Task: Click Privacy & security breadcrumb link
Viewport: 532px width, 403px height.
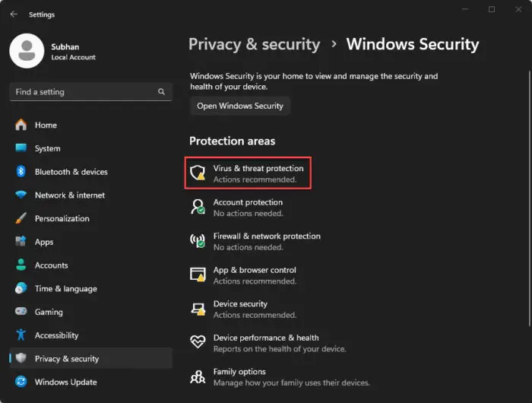Action: point(254,44)
